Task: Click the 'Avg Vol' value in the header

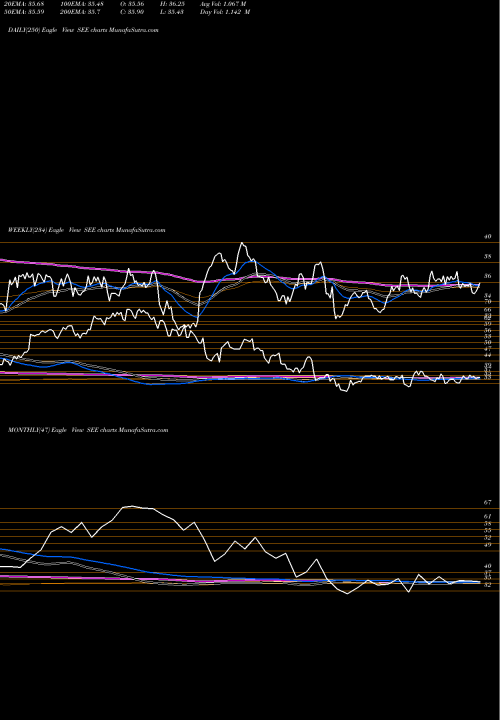Action: click(223, 3)
